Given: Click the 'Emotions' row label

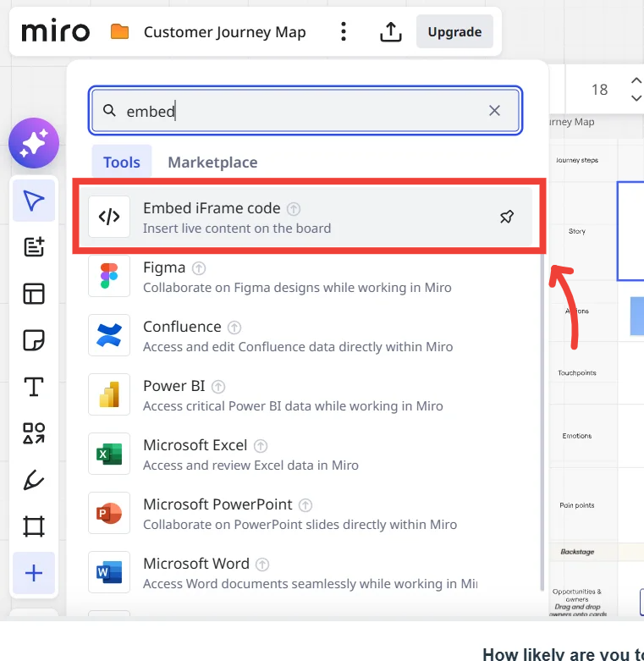Looking at the screenshot, I should tap(577, 436).
